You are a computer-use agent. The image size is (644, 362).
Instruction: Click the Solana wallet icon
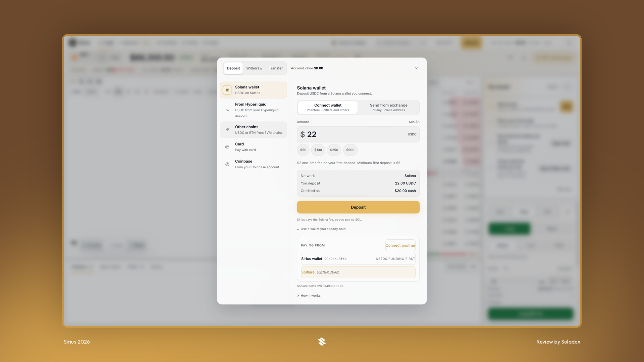(227, 90)
